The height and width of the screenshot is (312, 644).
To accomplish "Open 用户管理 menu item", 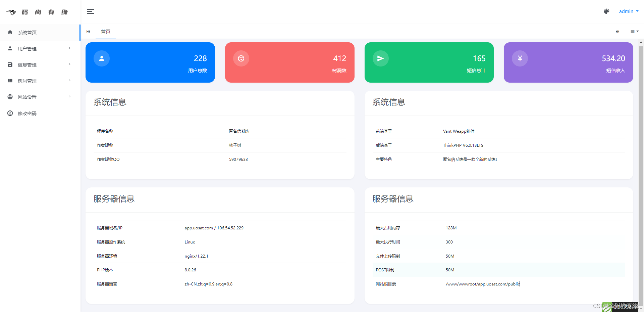I will 40,49.
